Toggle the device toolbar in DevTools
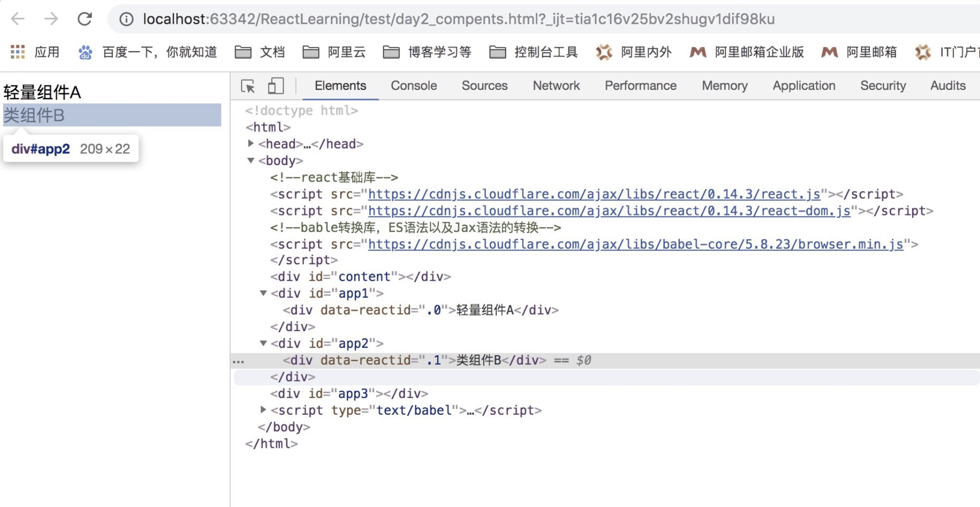 click(275, 85)
